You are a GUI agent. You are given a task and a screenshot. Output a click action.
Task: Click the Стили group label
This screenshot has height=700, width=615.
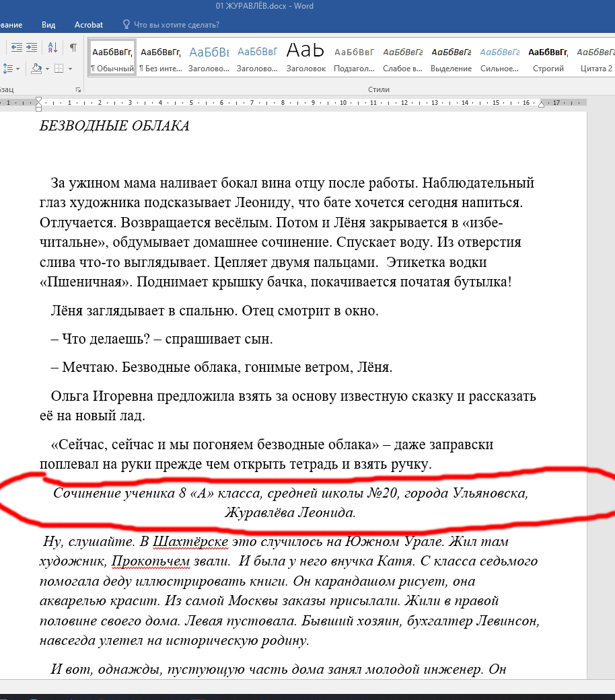coord(379,89)
